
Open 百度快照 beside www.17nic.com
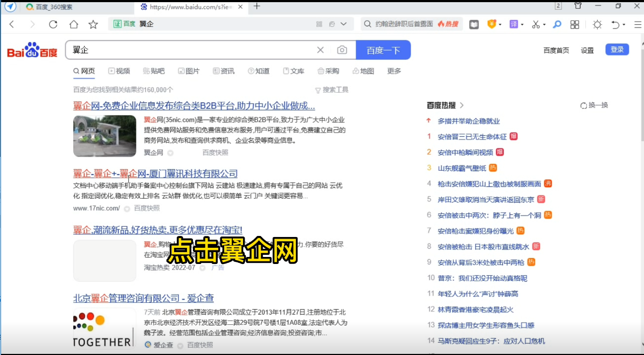click(x=147, y=208)
